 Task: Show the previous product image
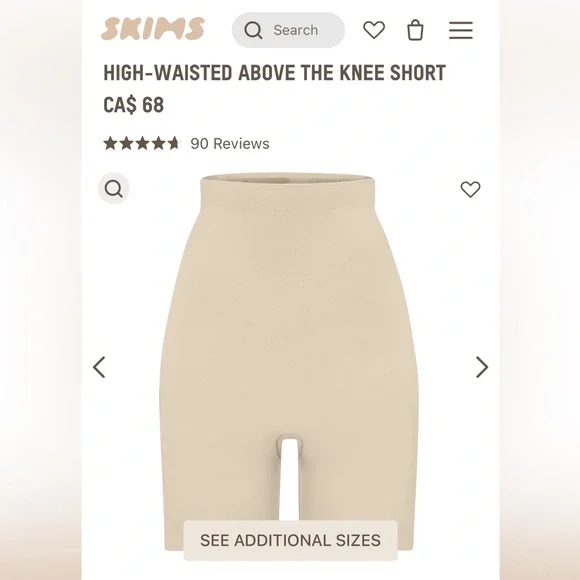[99, 367]
